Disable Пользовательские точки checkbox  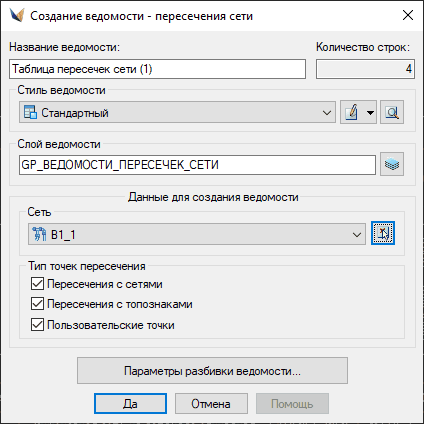(37, 325)
